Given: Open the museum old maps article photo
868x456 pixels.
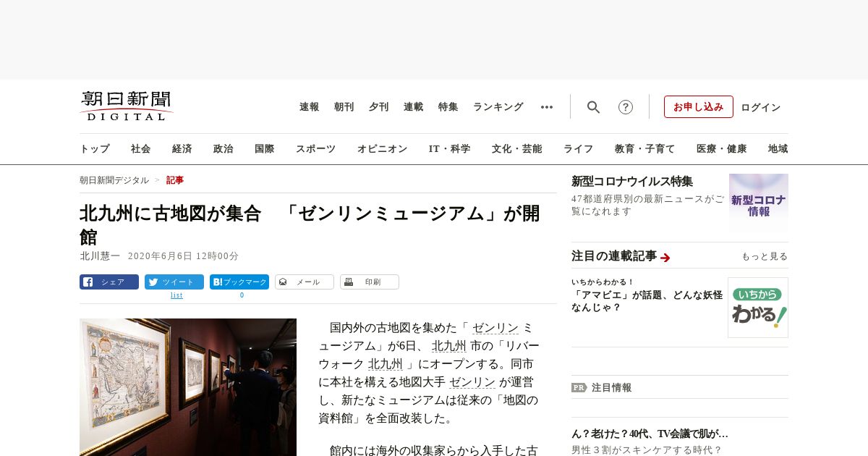Looking at the screenshot, I should click(188, 387).
